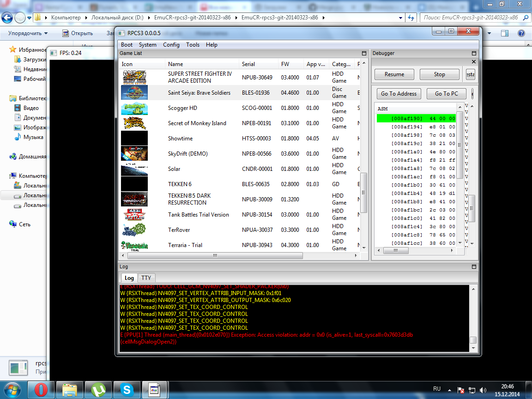Click the Terraria Trial game icon

(x=134, y=245)
